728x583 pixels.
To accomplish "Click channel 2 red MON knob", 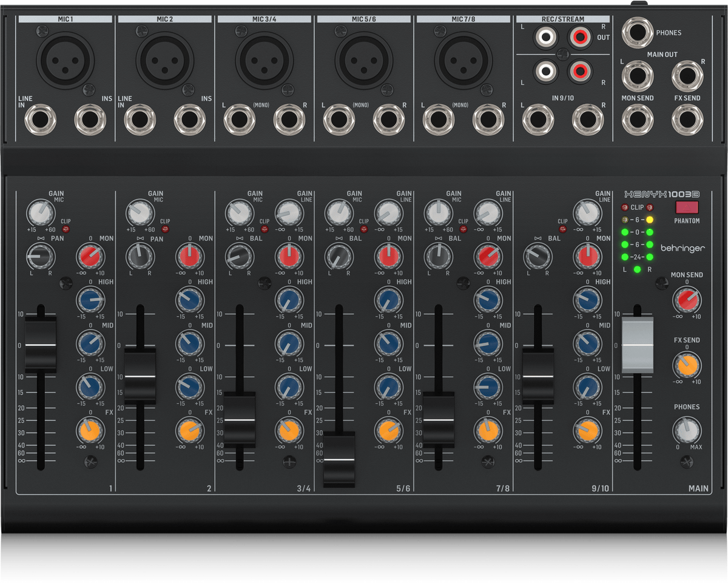I will click(x=189, y=257).
